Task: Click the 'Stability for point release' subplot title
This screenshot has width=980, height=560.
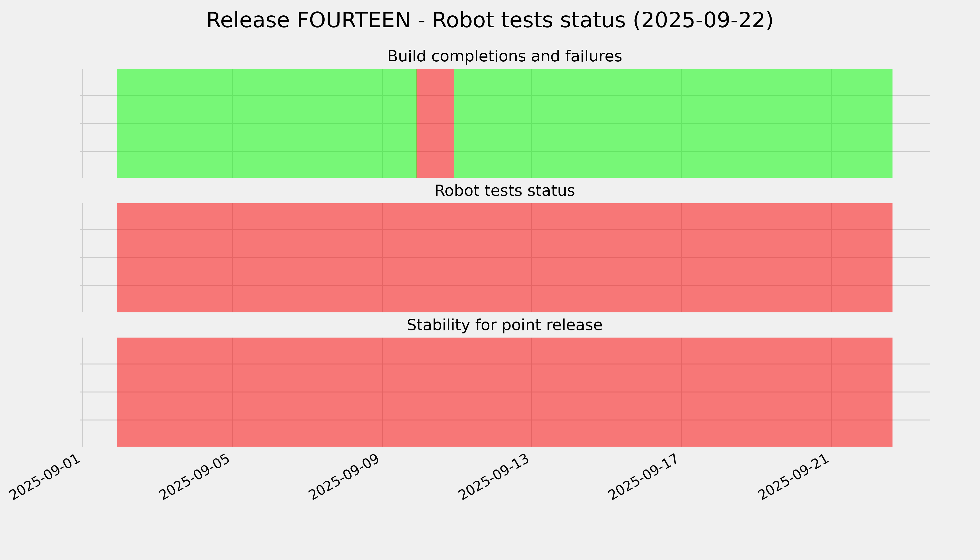Action: coord(504,325)
